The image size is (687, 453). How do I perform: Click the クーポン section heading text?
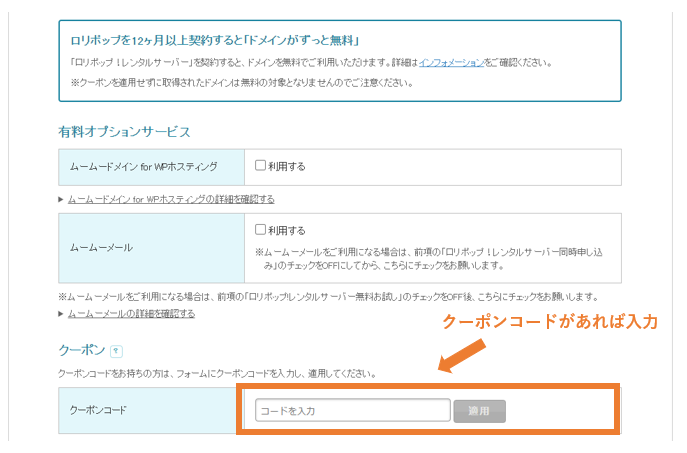[81, 351]
